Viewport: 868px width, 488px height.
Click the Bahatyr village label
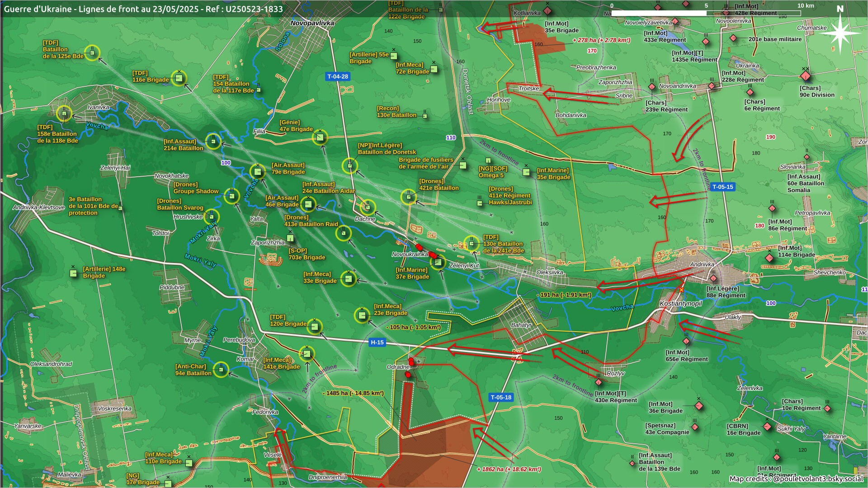(521, 325)
